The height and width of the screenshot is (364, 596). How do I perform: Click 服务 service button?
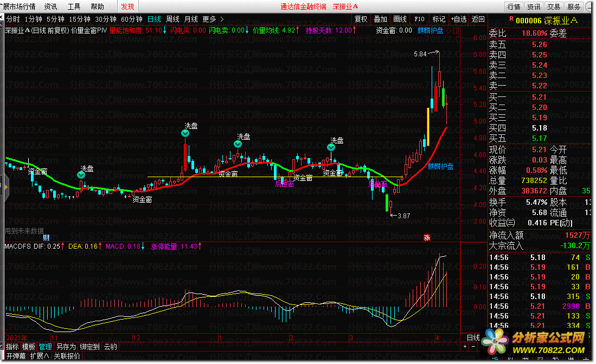574,6
